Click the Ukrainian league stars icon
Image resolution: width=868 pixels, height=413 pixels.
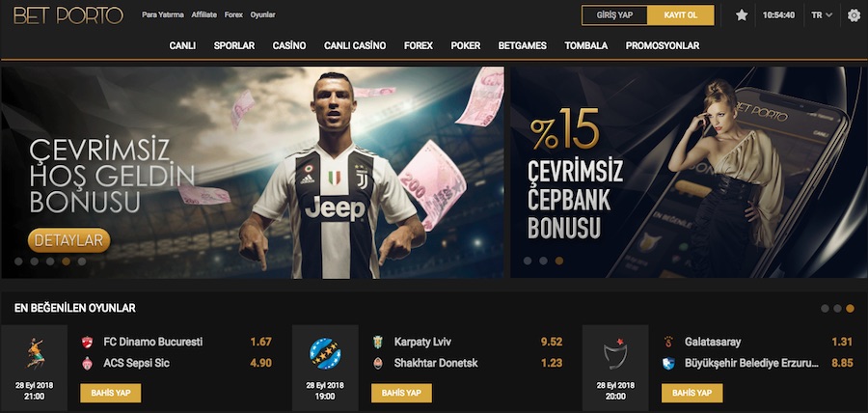(325, 354)
